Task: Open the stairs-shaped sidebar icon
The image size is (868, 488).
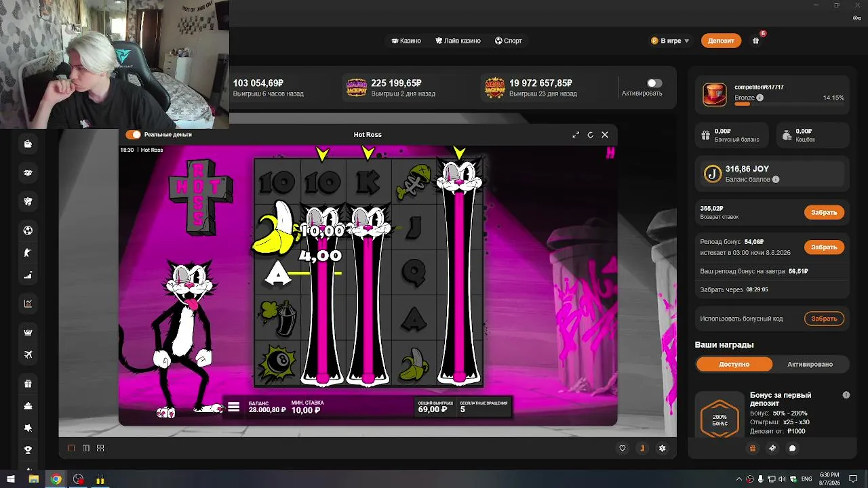Action: point(28,276)
